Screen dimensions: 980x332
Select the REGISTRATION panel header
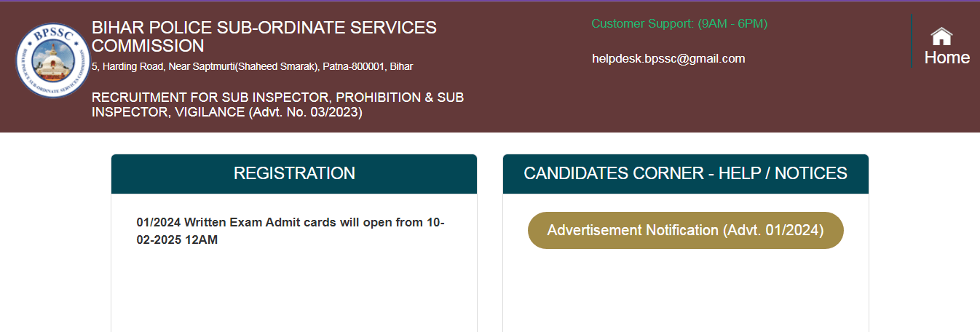point(294,174)
